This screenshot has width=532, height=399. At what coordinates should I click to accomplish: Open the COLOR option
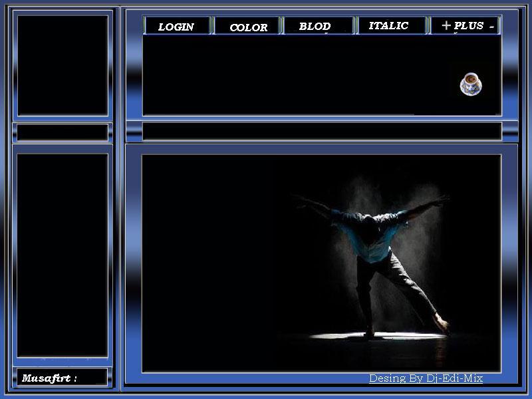[x=247, y=26]
